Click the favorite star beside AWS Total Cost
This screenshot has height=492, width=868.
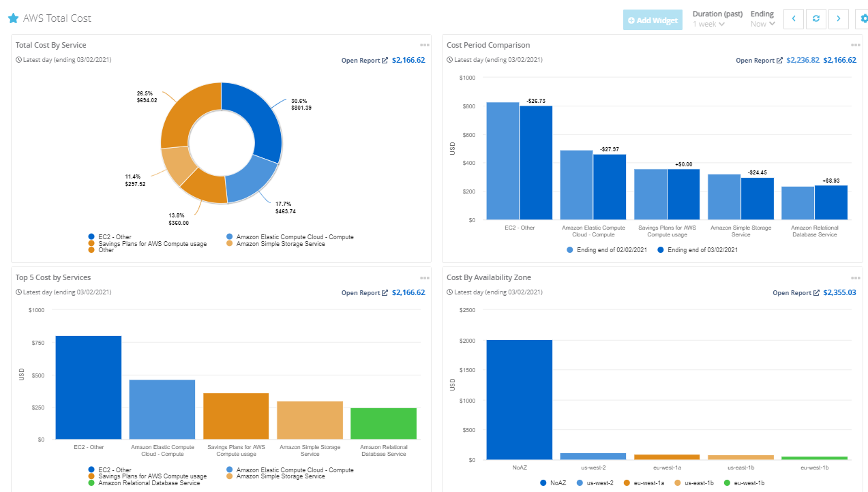pyautogui.click(x=13, y=18)
